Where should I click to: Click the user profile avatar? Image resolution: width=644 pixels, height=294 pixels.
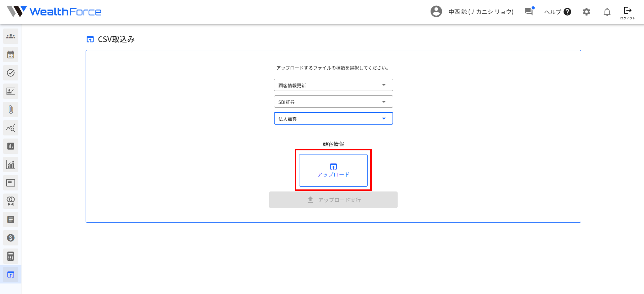[x=436, y=12]
